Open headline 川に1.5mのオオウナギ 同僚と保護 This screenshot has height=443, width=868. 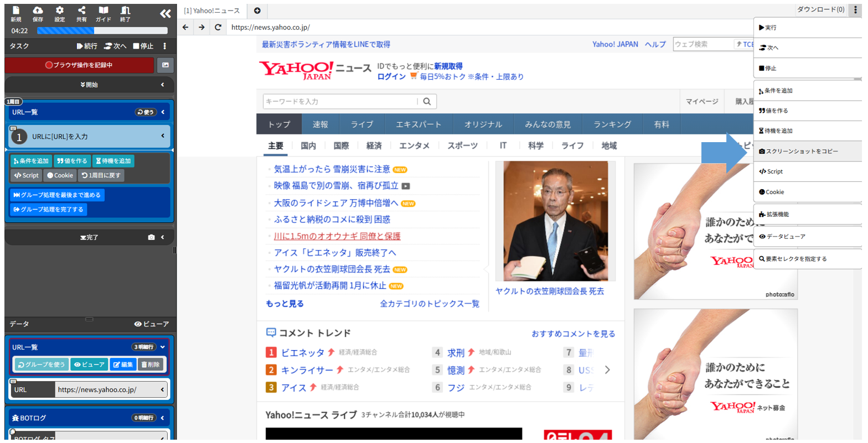[x=337, y=236]
